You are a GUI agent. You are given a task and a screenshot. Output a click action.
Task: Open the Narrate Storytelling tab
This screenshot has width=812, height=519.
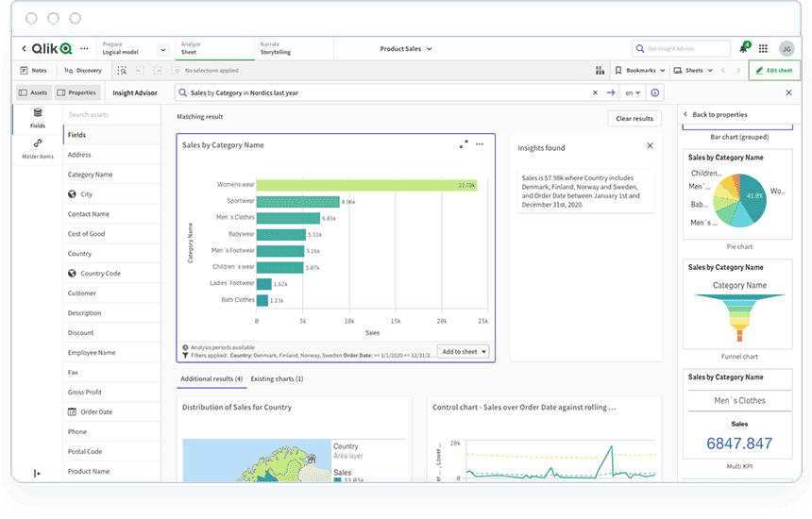(x=276, y=48)
